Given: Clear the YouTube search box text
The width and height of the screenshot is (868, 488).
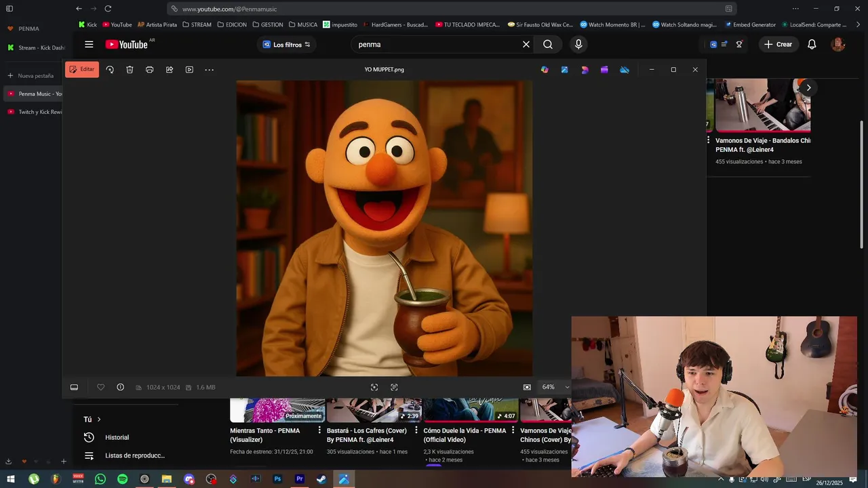Looking at the screenshot, I should 526,45.
